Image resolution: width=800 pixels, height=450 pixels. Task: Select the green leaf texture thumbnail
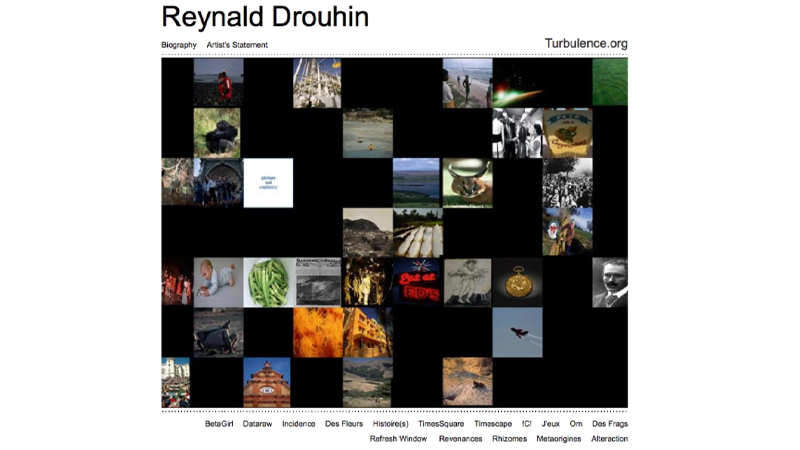pyautogui.click(x=610, y=82)
